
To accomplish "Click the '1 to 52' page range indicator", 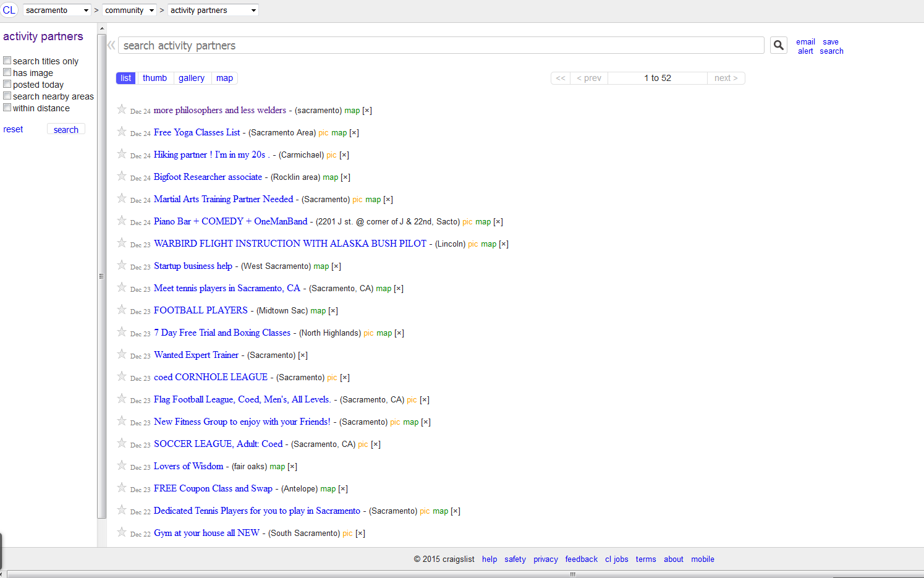I will coord(658,78).
